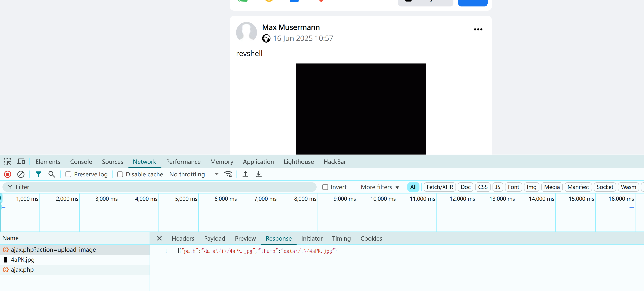
Task: Filter requests by Doc type
Action: [x=466, y=187]
